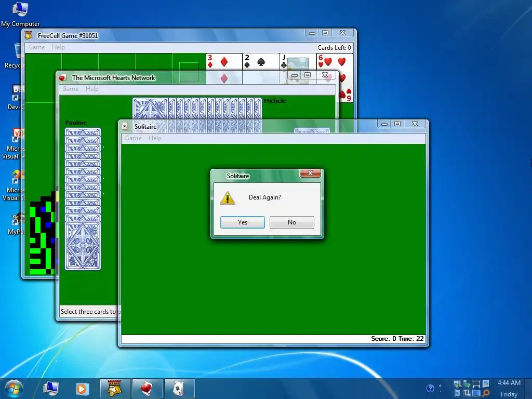Screen dimensions: 532x399
Task: Minimize the Hearts Network window
Action: coord(295,75)
